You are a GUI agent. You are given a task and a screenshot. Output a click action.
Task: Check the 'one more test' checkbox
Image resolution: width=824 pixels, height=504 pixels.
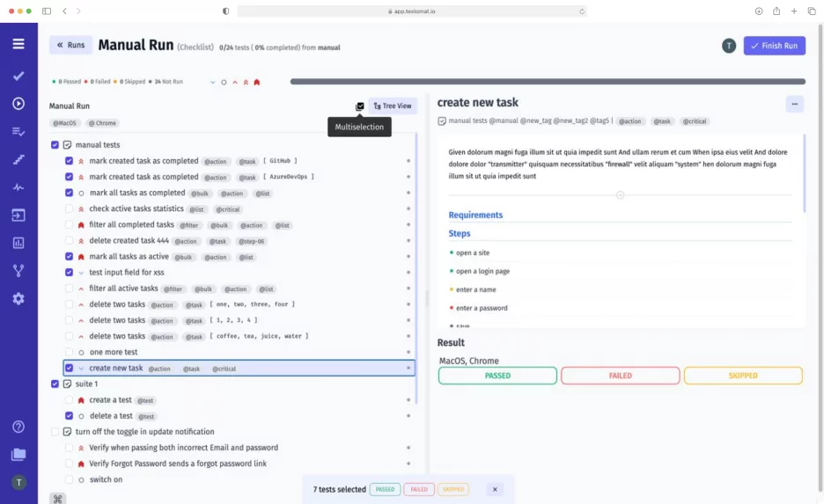tap(69, 352)
